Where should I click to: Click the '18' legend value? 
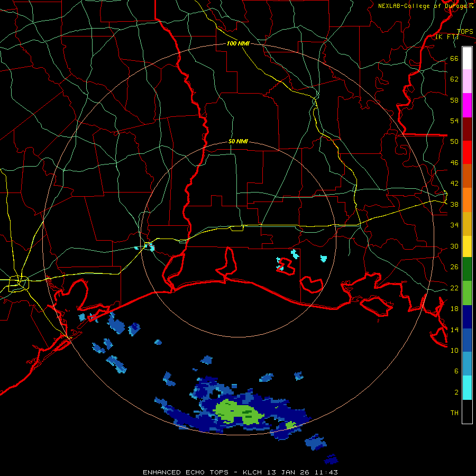[454, 309]
